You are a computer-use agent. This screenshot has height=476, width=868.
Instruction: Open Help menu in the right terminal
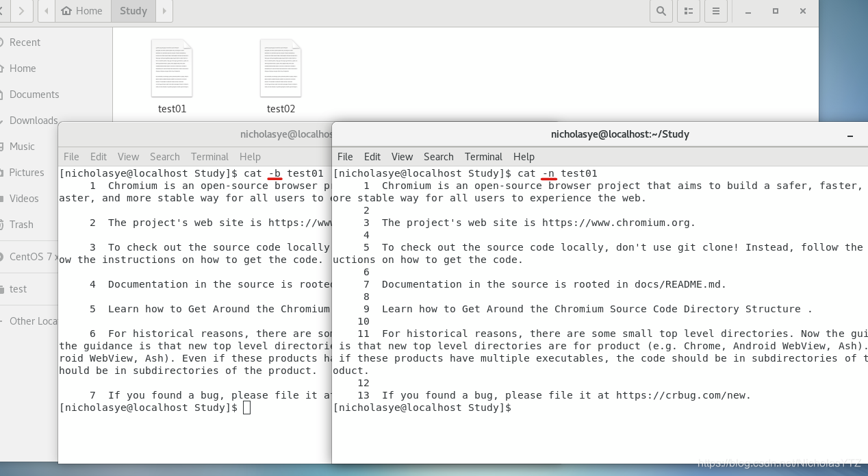(x=524, y=157)
